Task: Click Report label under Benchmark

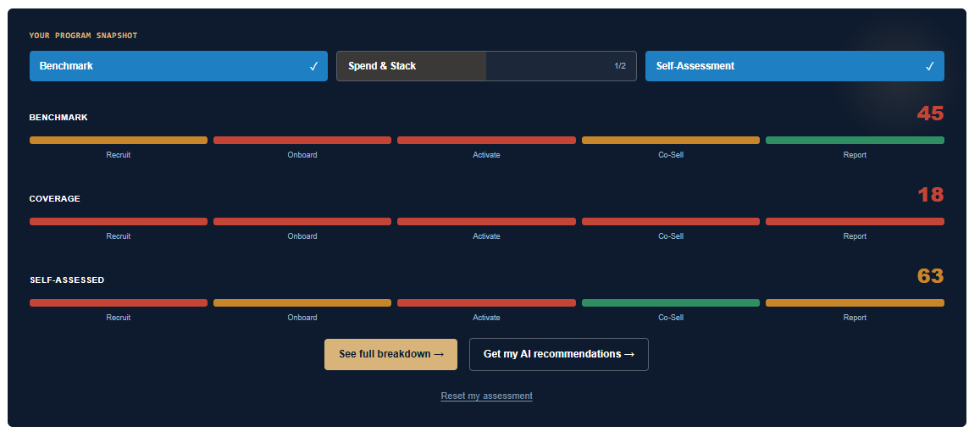Action: (x=855, y=155)
